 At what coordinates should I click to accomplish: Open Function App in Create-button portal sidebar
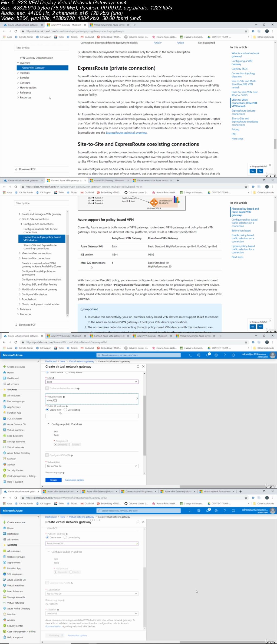click(x=14, y=413)
